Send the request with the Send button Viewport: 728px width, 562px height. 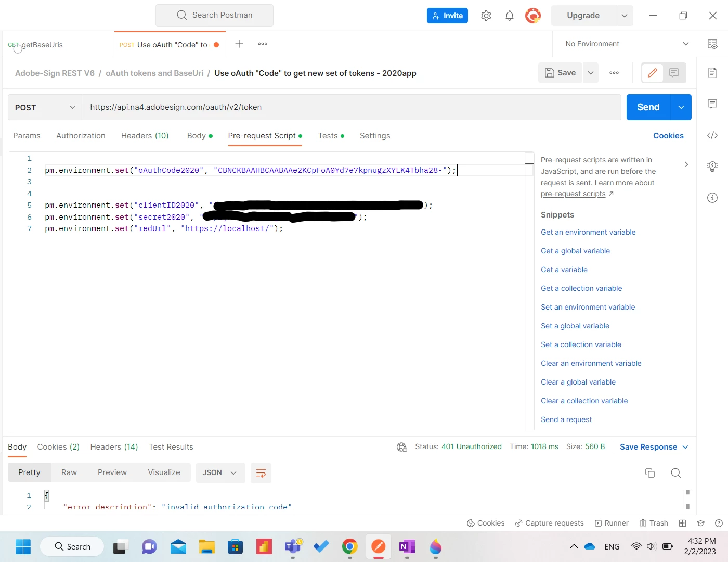click(648, 107)
